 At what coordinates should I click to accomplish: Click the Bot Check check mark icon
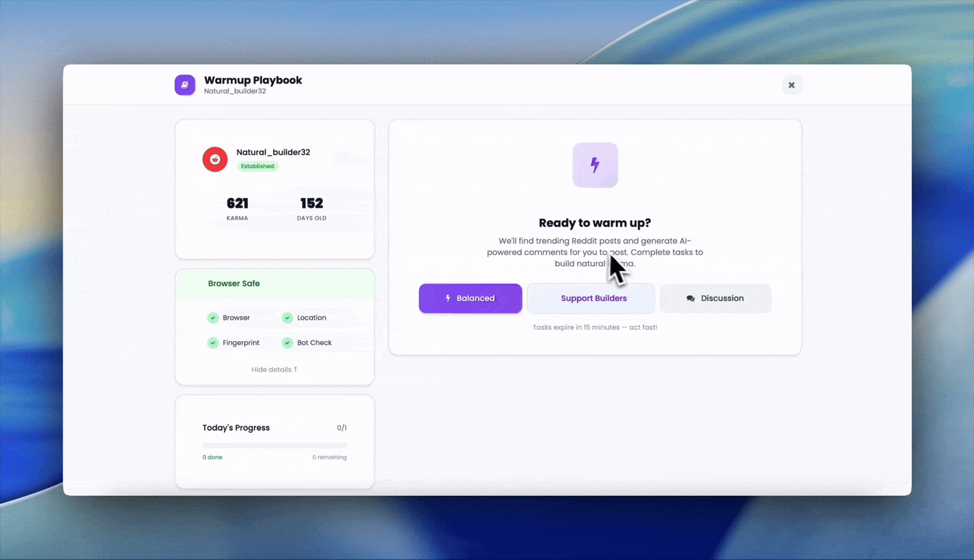click(x=287, y=342)
